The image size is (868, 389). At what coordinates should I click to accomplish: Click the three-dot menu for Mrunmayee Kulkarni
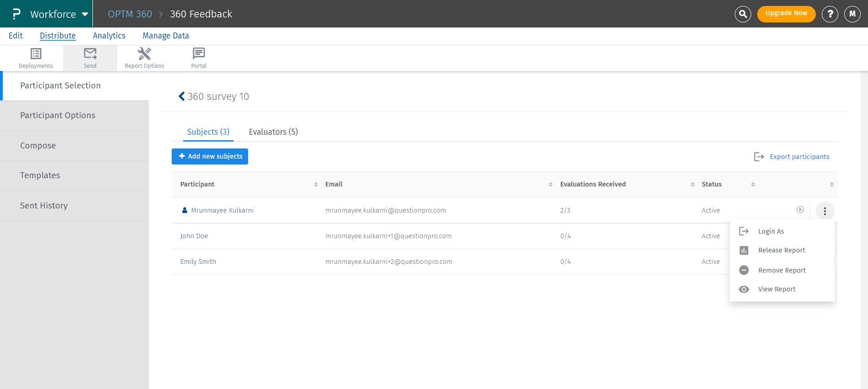pyautogui.click(x=825, y=211)
